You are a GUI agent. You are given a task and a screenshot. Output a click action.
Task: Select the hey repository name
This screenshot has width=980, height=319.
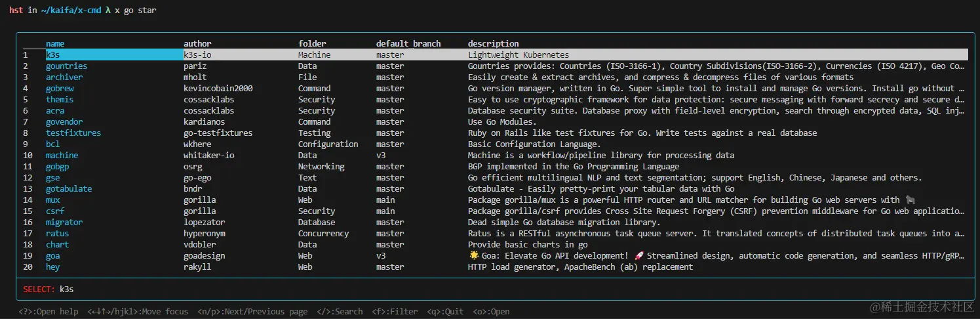53,267
